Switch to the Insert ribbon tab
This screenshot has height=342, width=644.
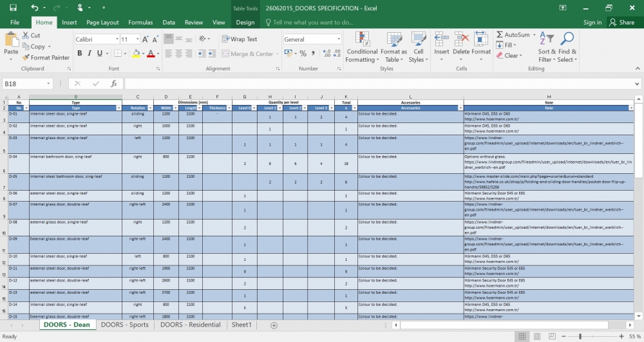click(70, 23)
